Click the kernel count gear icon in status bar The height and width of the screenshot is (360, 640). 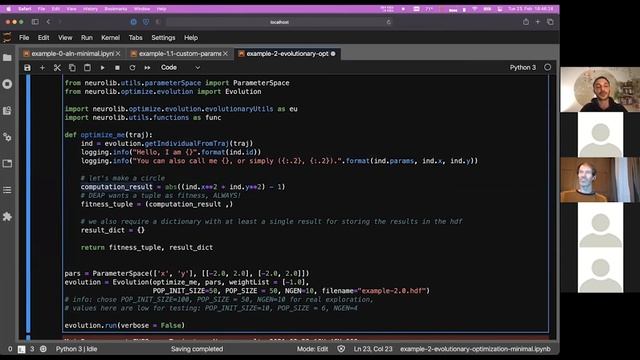point(43,349)
